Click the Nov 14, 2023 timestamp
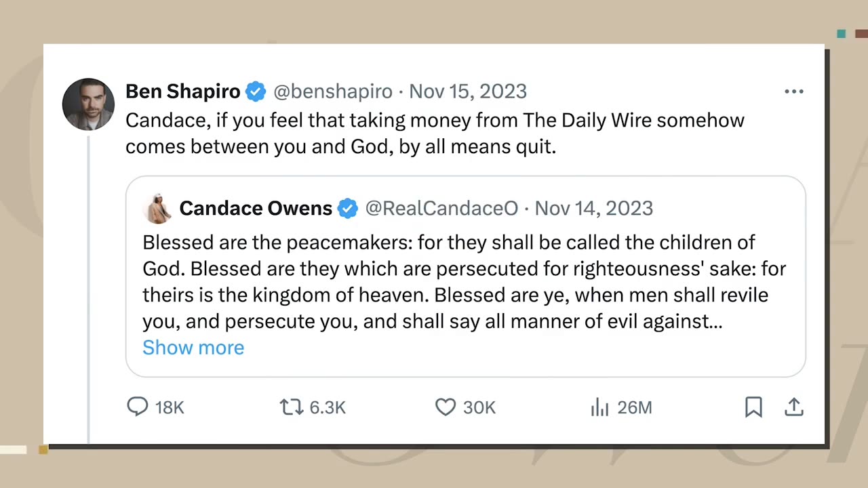 594,208
